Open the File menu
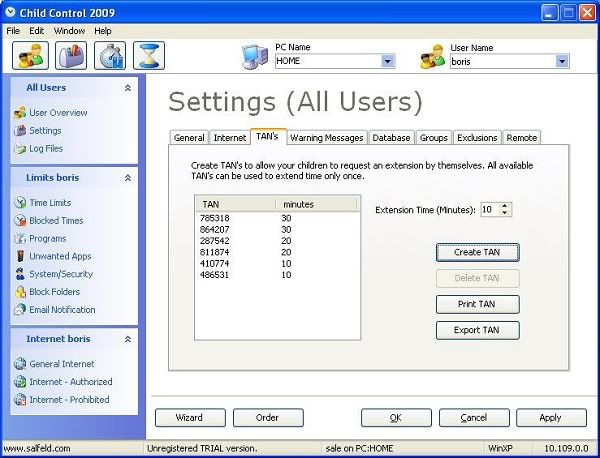This screenshot has width=600, height=458. [13, 31]
